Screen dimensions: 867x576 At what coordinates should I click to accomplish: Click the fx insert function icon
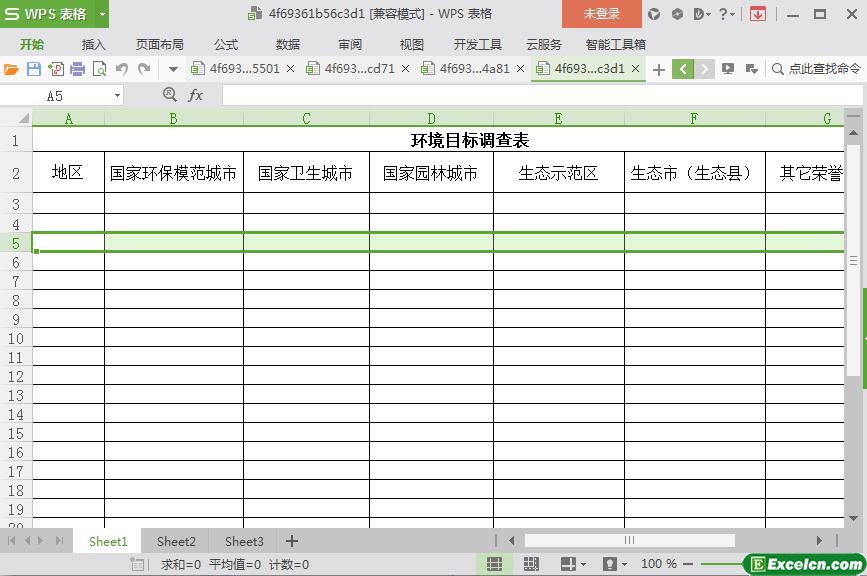(195, 96)
